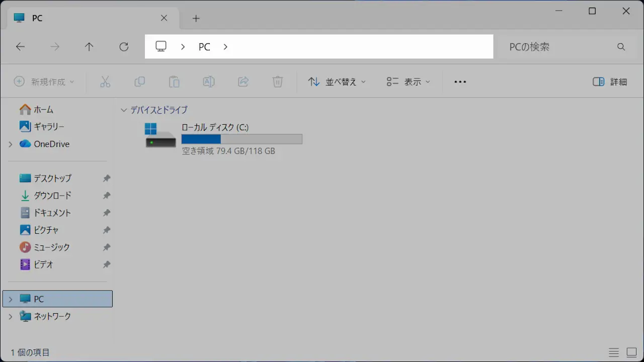This screenshot has height=362, width=644.
Task: Collapse the デバイスとドライブ group
Action: (124, 110)
